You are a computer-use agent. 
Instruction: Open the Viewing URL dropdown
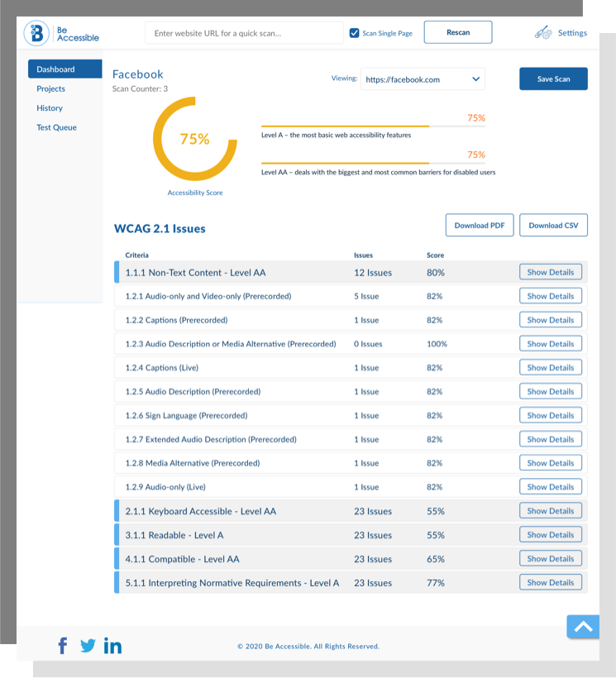pos(423,79)
